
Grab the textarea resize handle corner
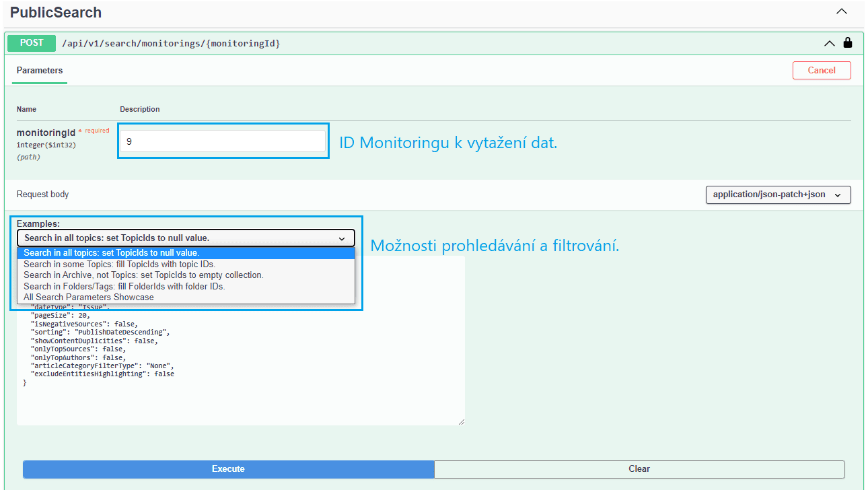461,421
